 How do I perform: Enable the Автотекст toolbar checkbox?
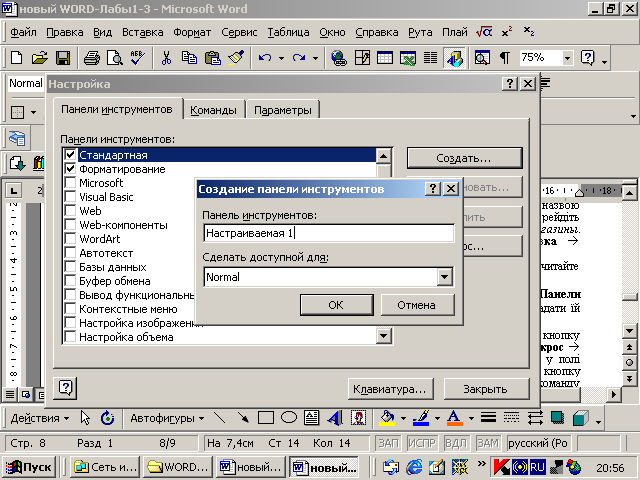[70, 253]
